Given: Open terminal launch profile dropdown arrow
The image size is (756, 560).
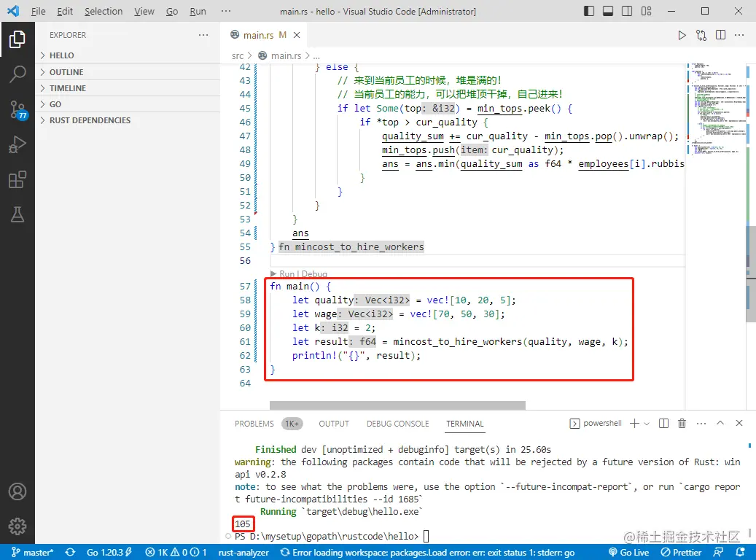Looking at the screenshot, I should pos(647,424).
